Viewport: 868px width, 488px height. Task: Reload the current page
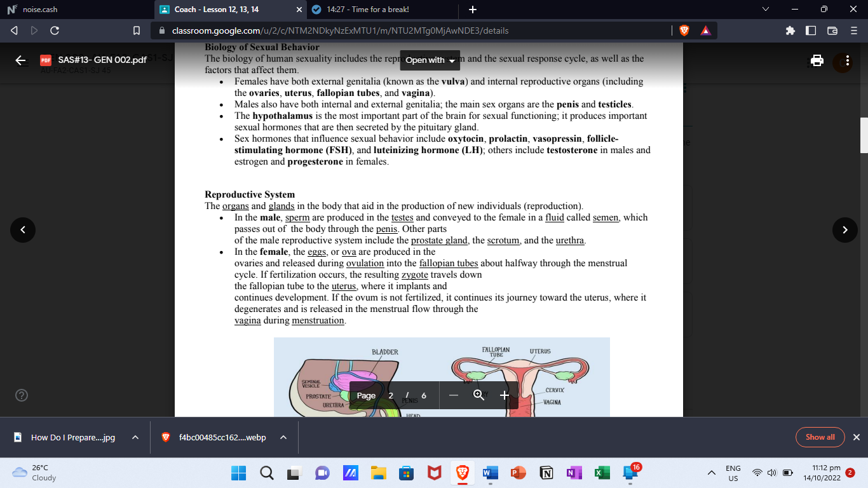55,30
